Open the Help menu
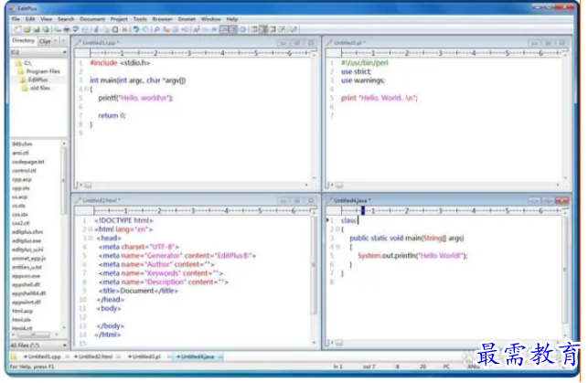 [232, 18]
